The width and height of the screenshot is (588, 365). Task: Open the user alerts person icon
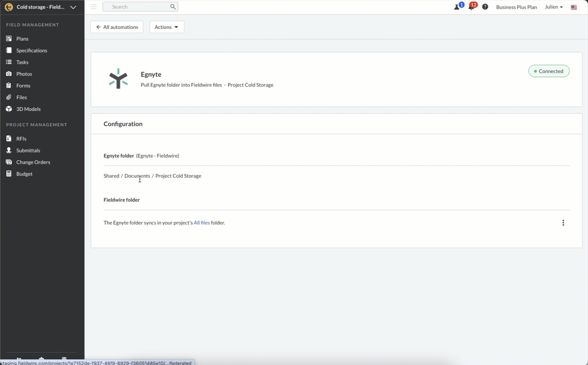click(457, 7)
